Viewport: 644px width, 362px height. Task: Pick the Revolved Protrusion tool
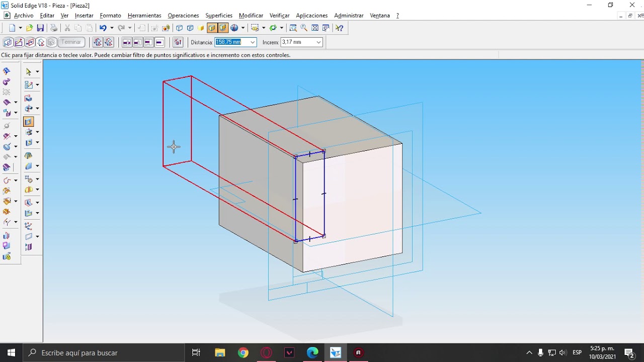tap(28, 108)
